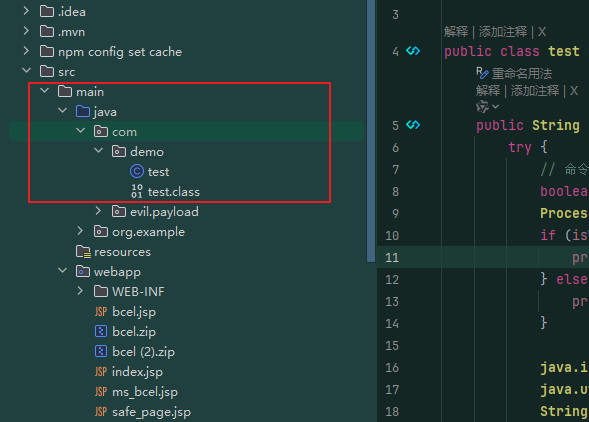Click the test Java class icon
The width and height of the screenshot is (589, 422).
tap(137, 171)
